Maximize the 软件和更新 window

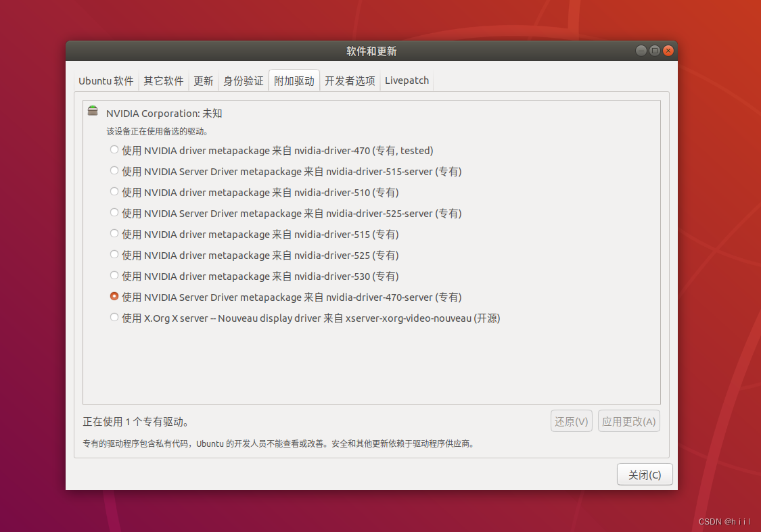[655, 51]
